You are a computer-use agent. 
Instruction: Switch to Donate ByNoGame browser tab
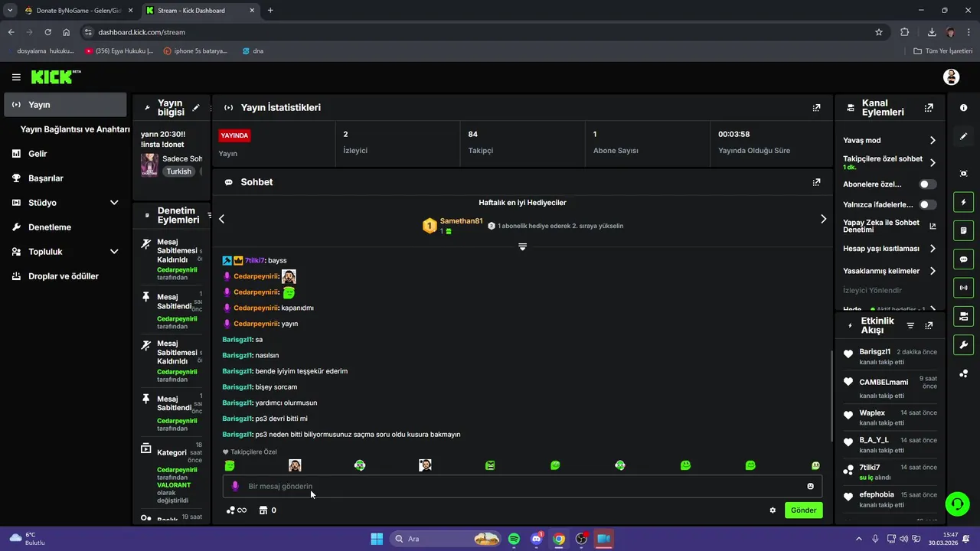click(77, 11)
